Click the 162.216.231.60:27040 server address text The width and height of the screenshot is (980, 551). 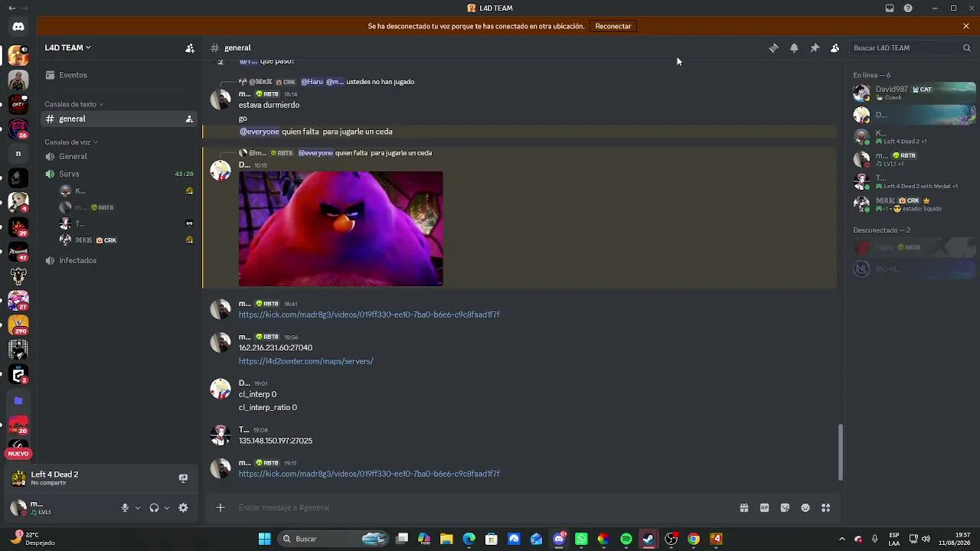[x=276, y=347]
